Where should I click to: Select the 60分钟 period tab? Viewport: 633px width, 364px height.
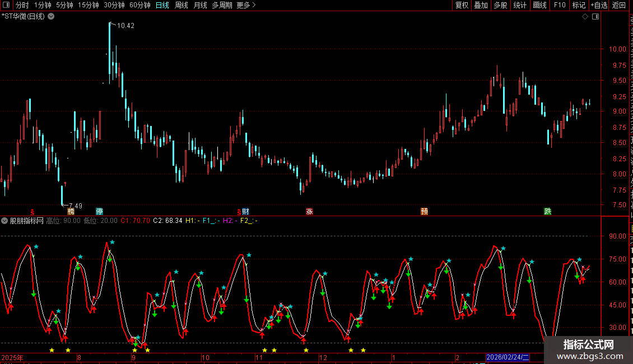(140, 5)
